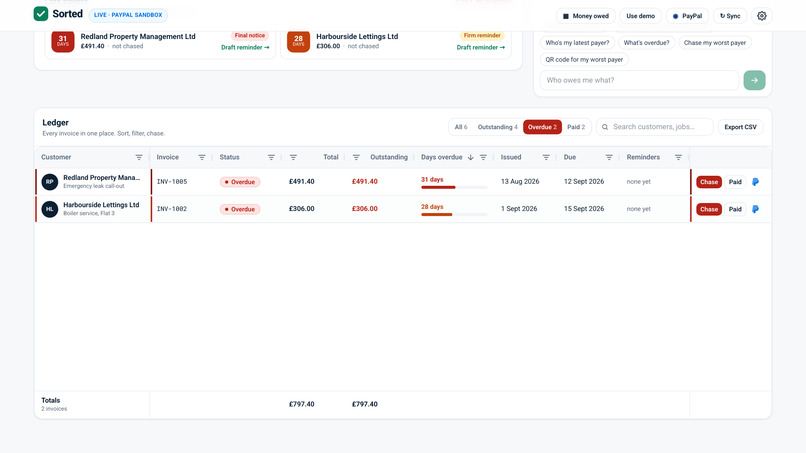Open the Money owed view
806x453 pixels.
(x=586, y=16)
